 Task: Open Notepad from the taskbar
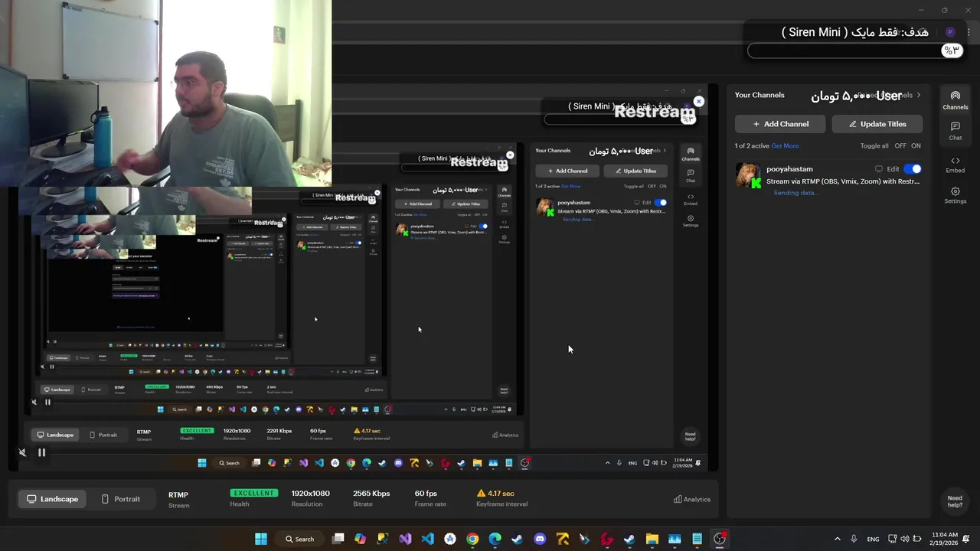click(x=697, y=539)
